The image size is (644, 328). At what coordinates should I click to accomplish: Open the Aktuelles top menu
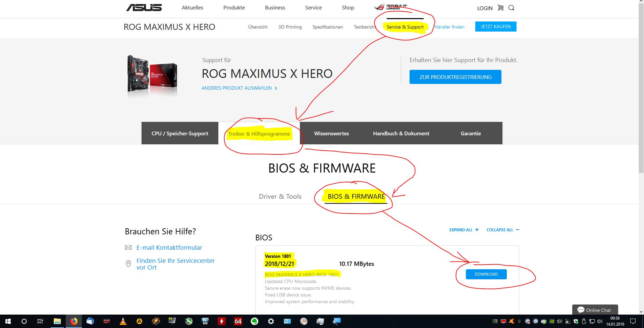193,7
